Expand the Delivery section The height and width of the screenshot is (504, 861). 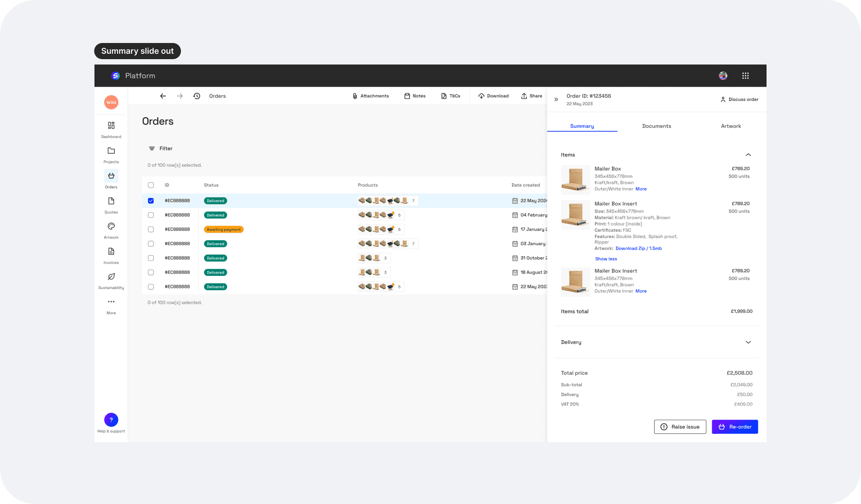tap(748, 342)
